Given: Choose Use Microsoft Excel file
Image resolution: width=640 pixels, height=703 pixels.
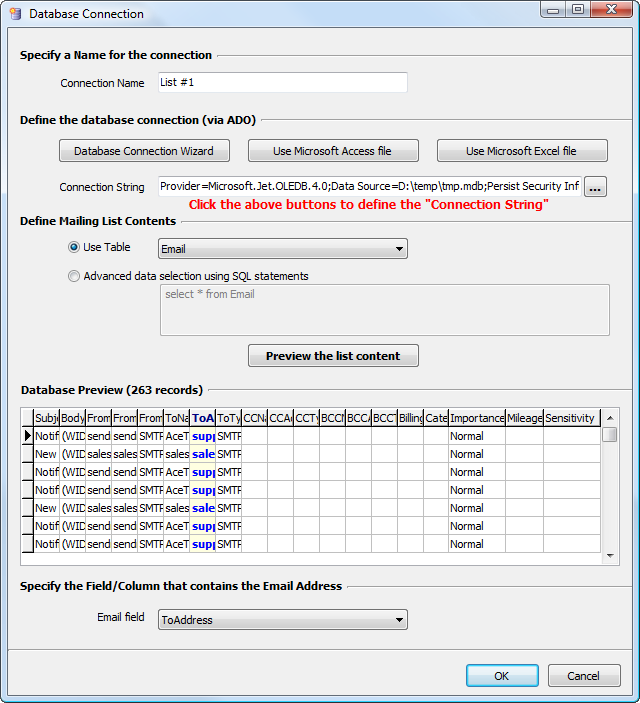Looking at the screenshot, I should (522, 151).
